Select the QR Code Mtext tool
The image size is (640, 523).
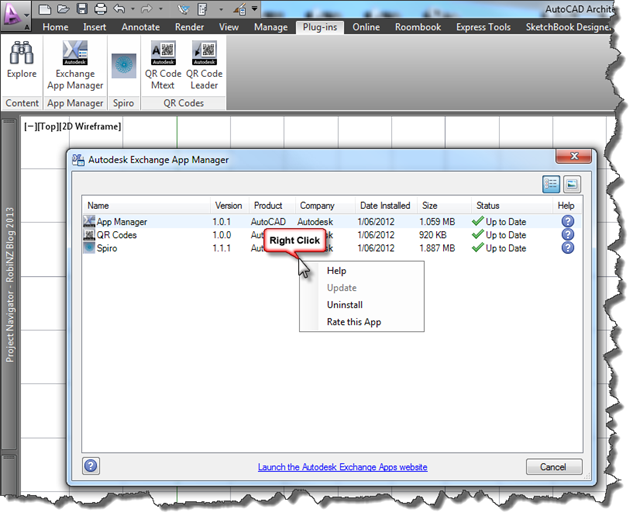(x=163, y=64)
